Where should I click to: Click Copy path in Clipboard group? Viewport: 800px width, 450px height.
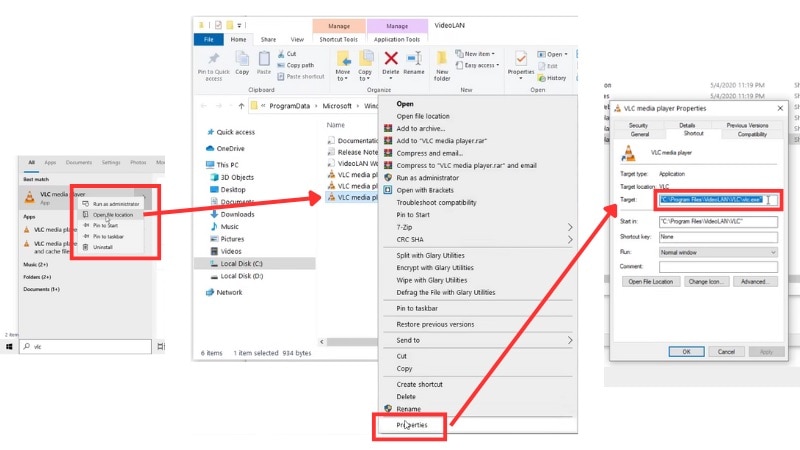click(x=295, y=65)
